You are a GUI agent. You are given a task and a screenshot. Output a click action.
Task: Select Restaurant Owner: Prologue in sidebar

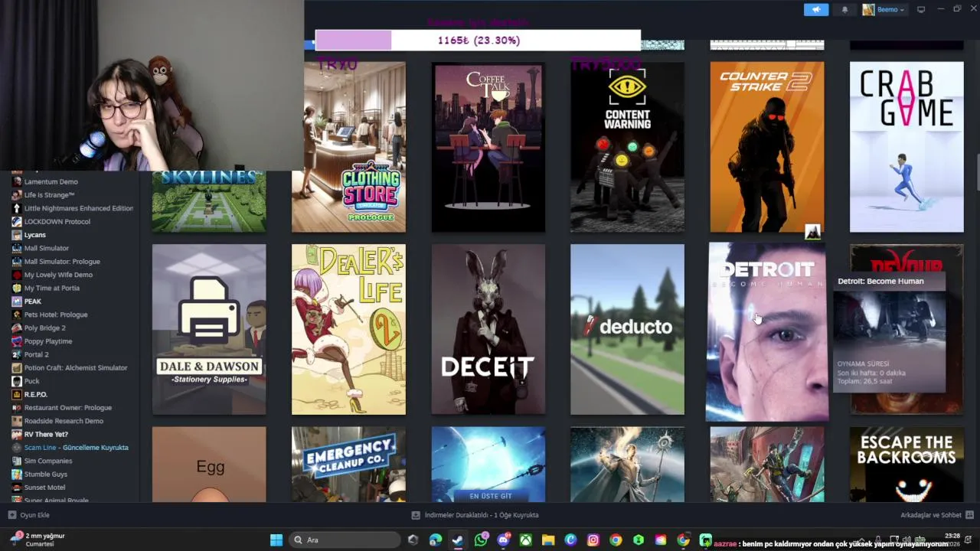68,407
